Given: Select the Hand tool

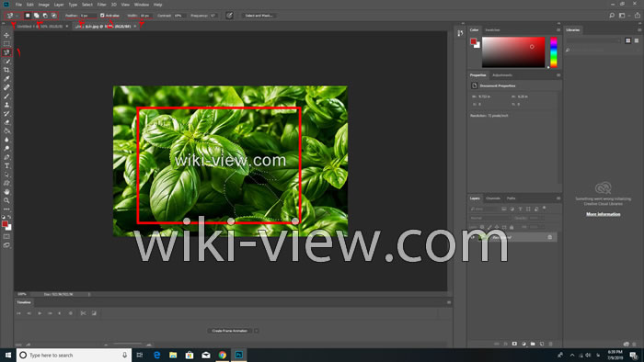Looking at the screenshot, I should [6, 192].
